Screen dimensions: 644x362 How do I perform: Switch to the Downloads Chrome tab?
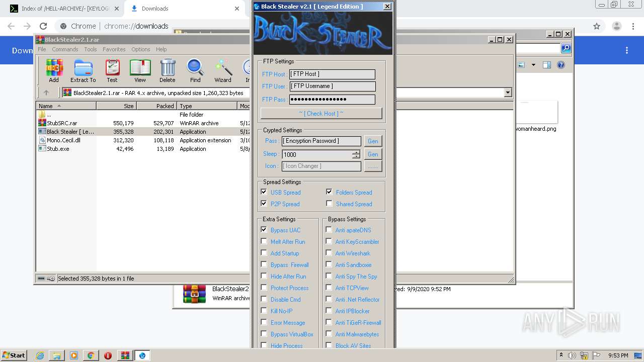(x=184, y=9)
